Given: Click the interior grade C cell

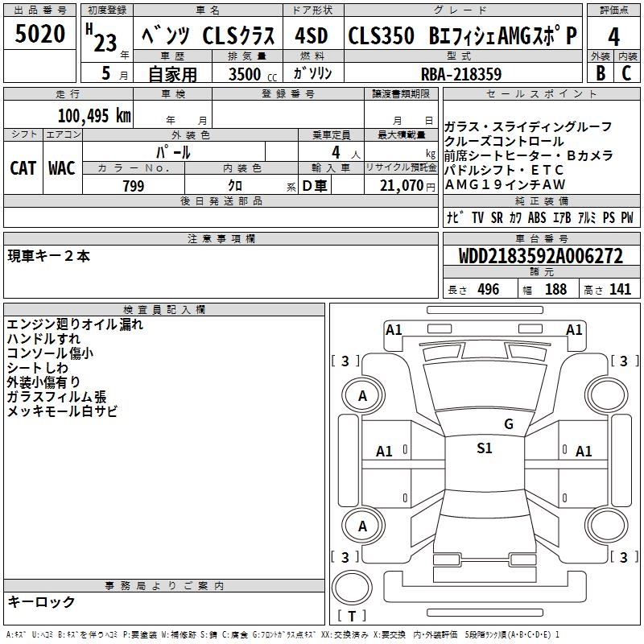Looking at the screenshot, I should tap(626, 72).
